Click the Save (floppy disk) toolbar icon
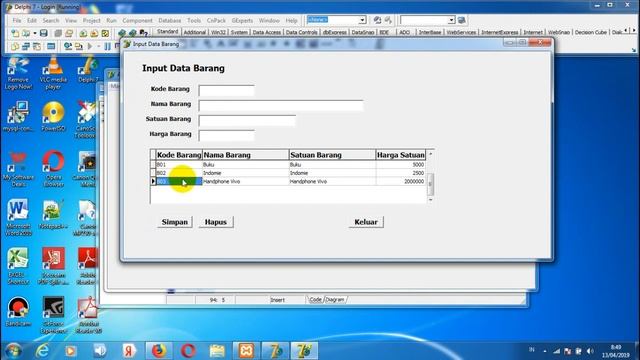The width and height of the screenshot is (640, 360). [x=44, y=33]
